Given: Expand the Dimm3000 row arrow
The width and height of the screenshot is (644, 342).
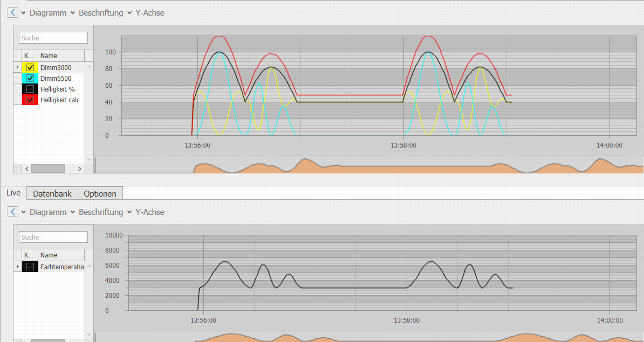Looking at the screenshot, I should tap(18, 67).
